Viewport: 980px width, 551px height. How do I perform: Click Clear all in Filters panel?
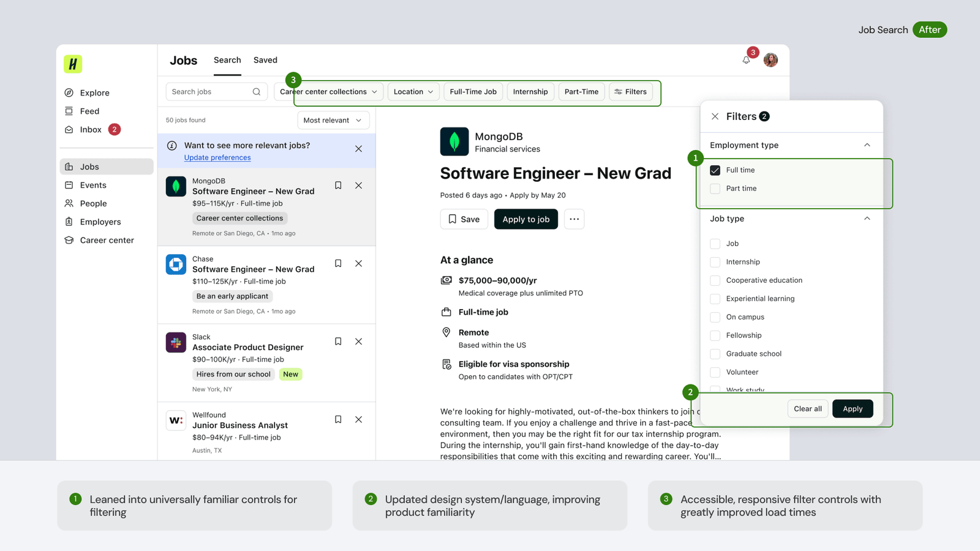(x=808, y=409)
